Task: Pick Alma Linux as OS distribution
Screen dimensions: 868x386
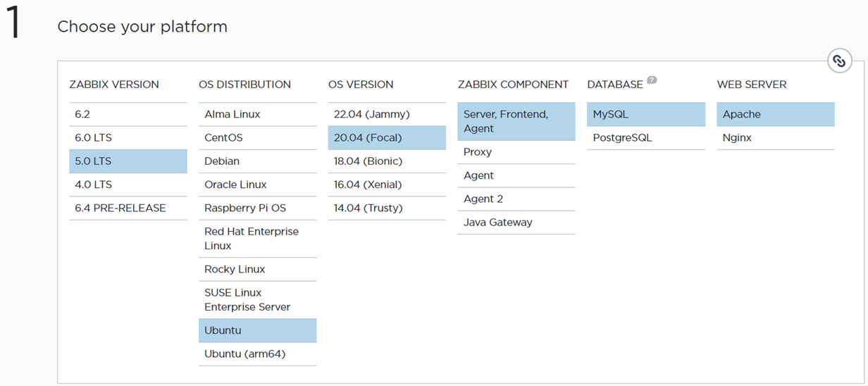Action: [x=258, y=114]
